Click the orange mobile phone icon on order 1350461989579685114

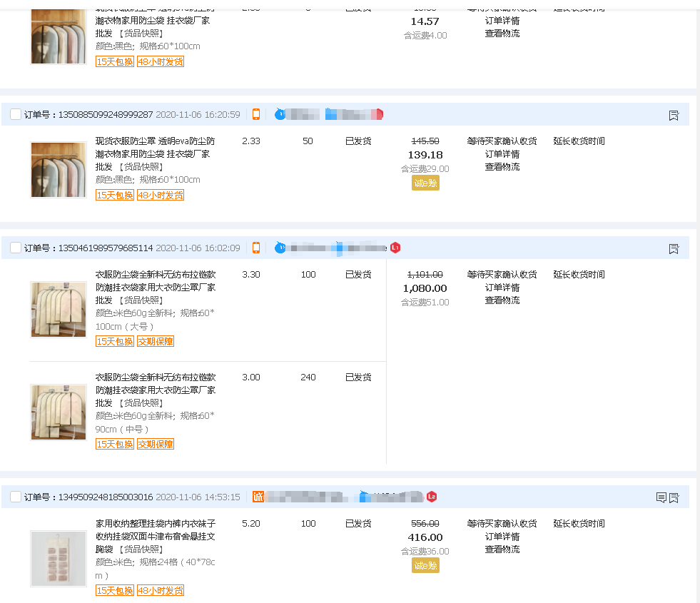256,248
